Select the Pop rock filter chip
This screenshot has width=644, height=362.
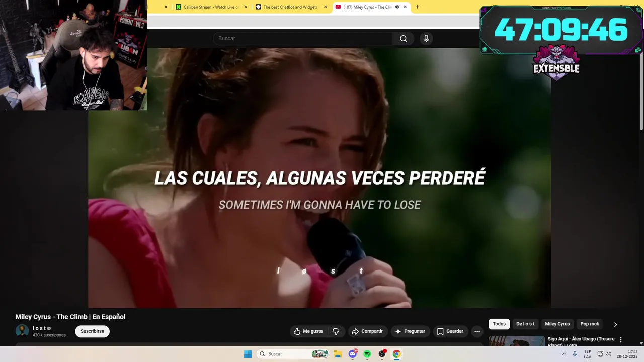pos(590,324)
